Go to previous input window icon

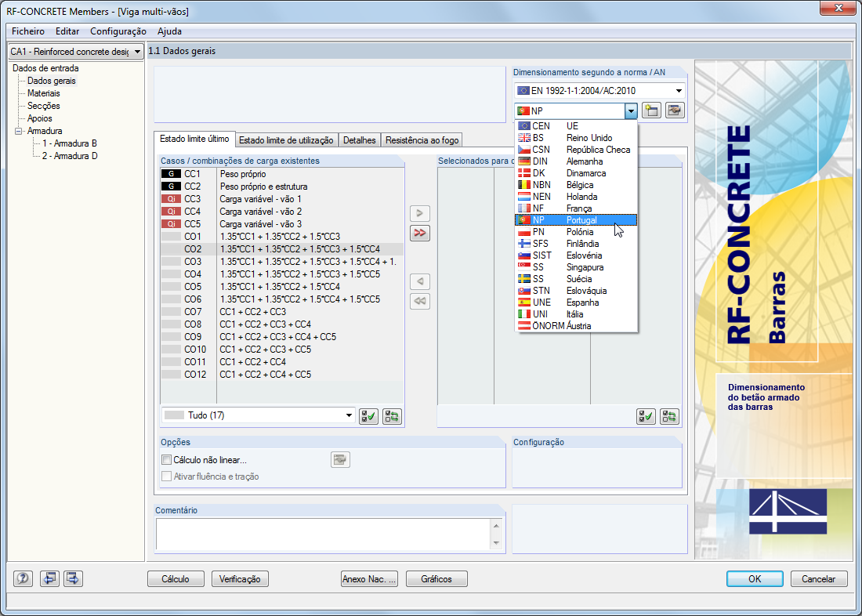tap(49, 578)
